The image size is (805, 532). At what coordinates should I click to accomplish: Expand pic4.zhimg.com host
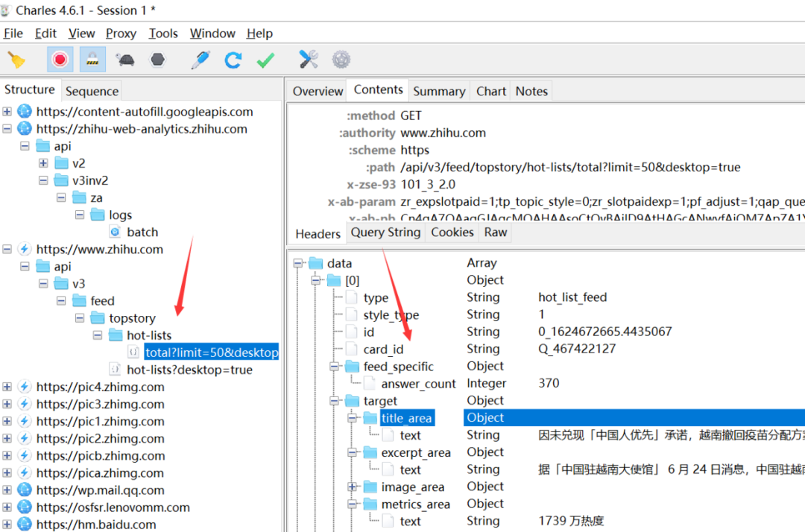pyautogui.click(x=7, y=387)
